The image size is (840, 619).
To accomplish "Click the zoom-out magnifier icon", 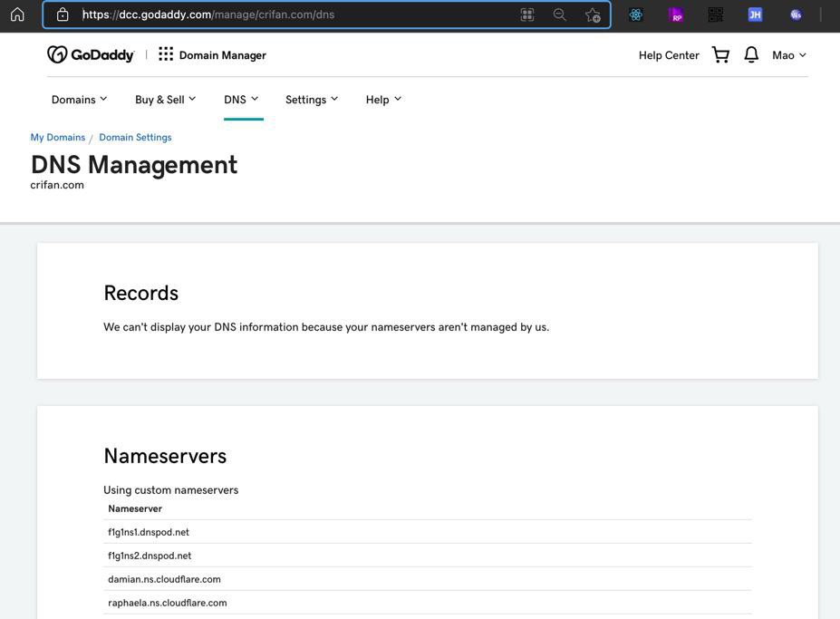I will [559, 15].
